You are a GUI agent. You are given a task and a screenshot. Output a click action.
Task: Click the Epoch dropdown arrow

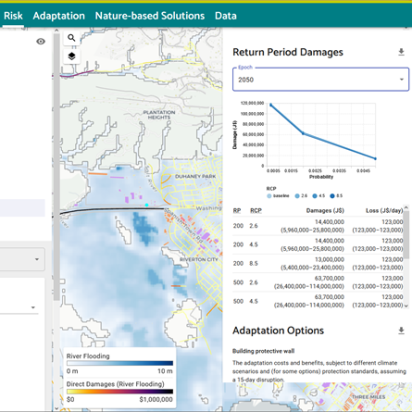coord(402,79)
